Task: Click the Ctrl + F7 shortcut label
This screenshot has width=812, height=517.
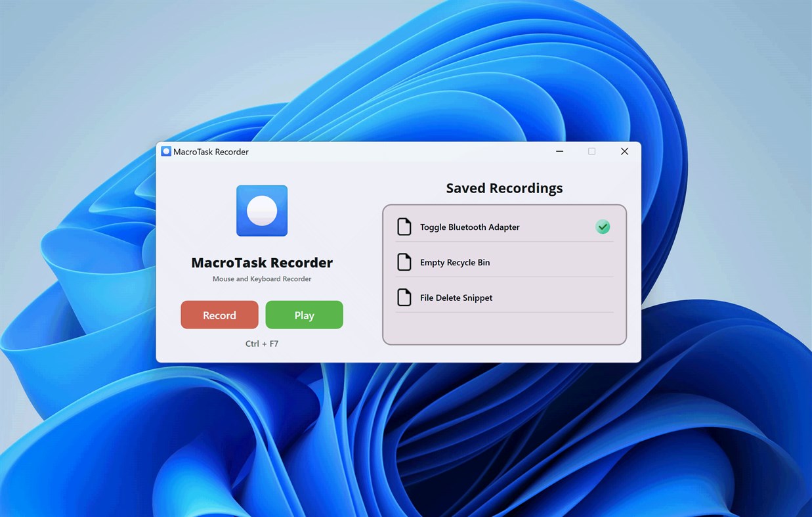Action: coord(261,343)
